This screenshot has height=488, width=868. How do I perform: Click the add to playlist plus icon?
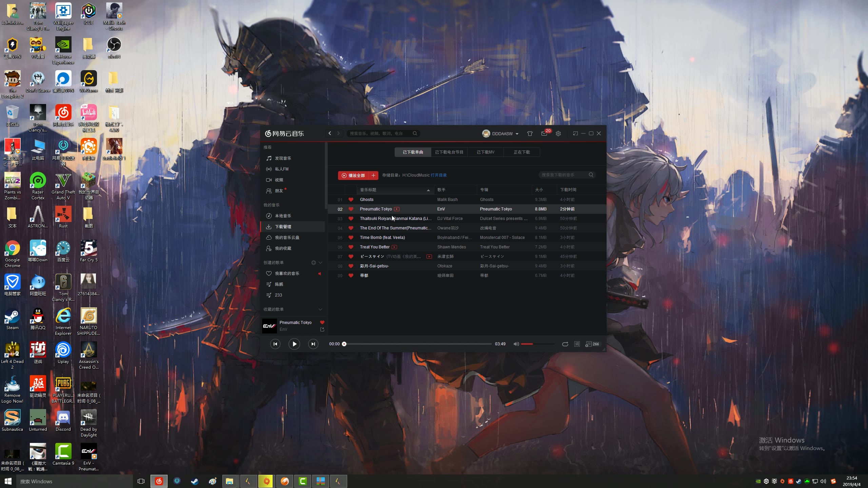[x=374, y=175]
